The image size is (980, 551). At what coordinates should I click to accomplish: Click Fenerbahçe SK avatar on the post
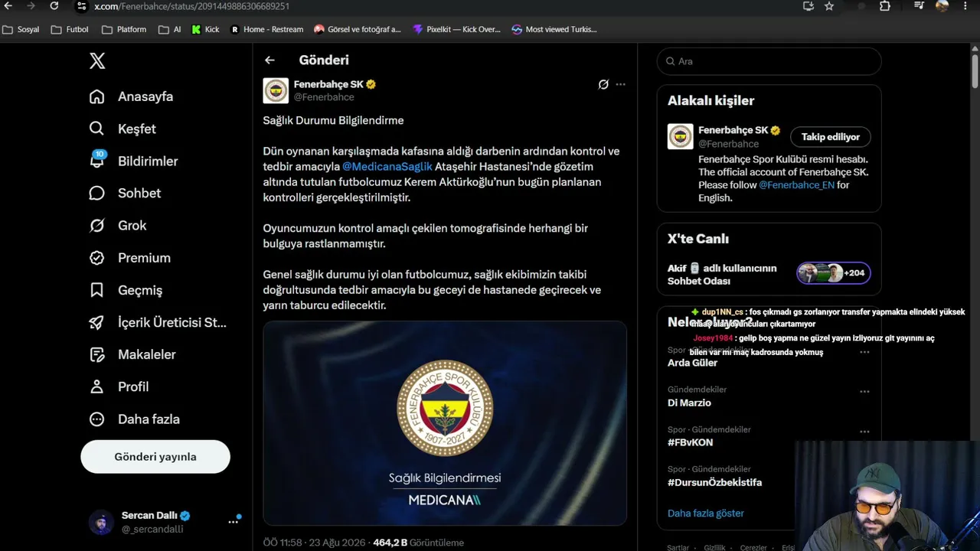(276, 90)
